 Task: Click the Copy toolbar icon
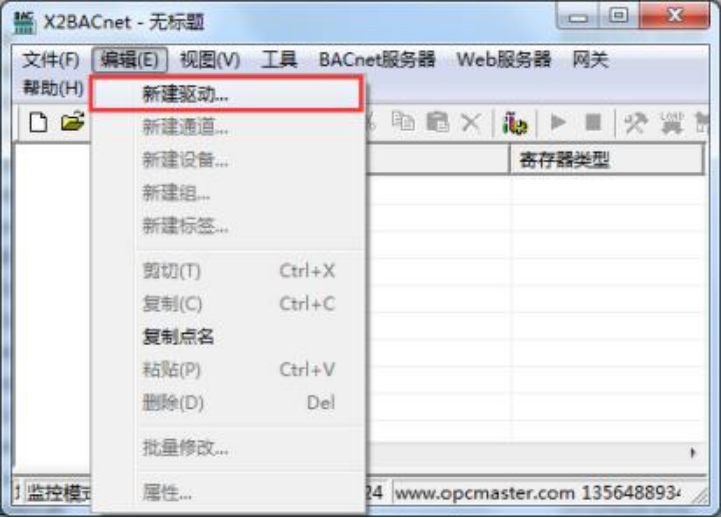click(403, 122)
